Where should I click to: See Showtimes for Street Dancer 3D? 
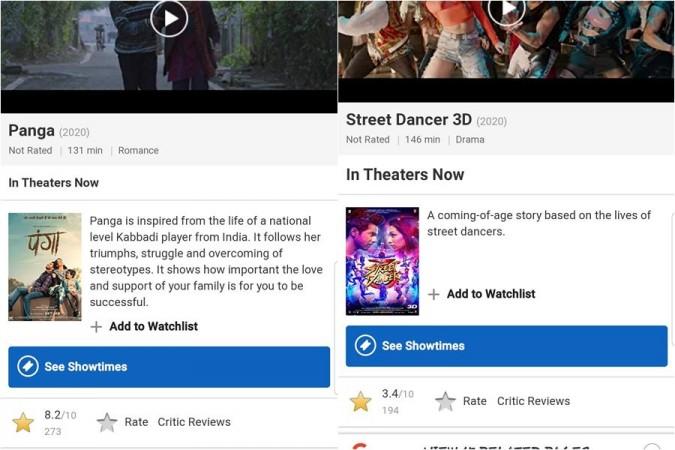pos(507,346)
